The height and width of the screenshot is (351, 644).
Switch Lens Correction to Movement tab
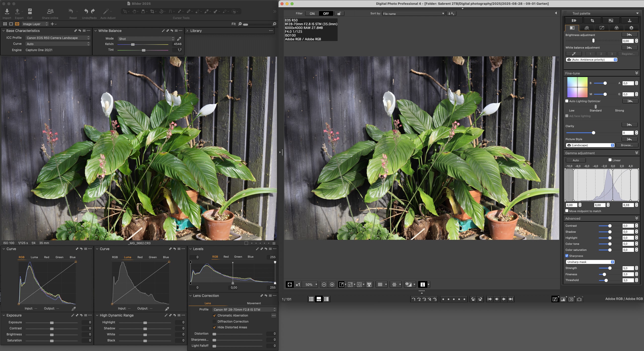[254, 303]
